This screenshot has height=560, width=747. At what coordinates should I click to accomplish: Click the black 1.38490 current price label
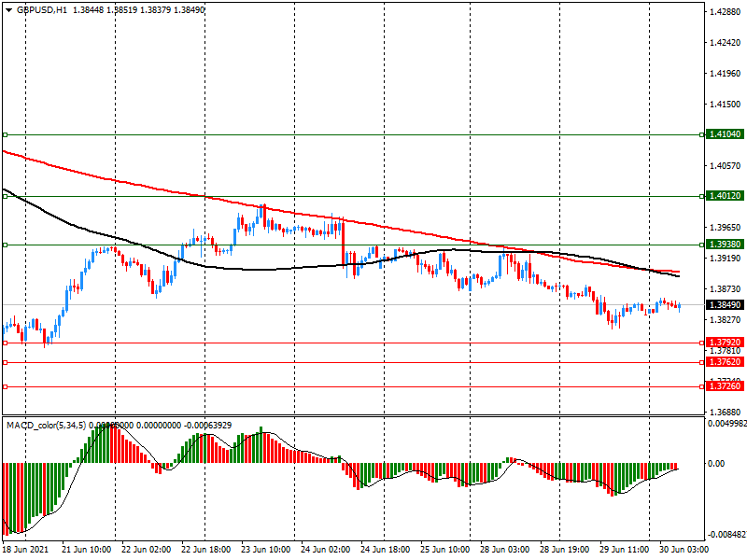725,305
